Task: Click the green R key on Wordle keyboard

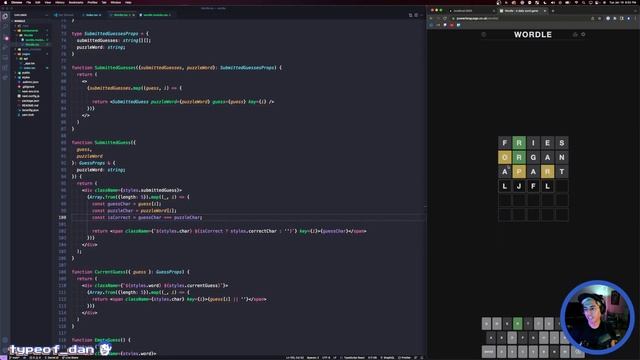Action: tap(518, 324)
